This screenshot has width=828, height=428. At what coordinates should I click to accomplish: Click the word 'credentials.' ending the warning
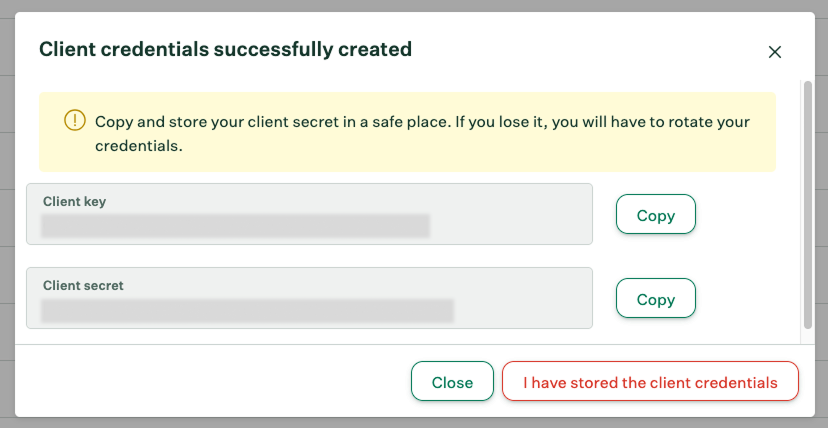pos(138,145)
